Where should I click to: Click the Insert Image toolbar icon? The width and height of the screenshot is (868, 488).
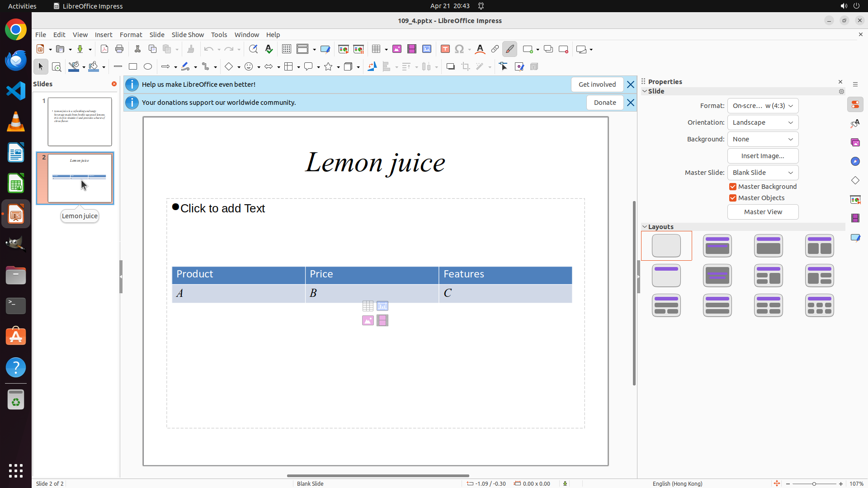coord(397,49)
